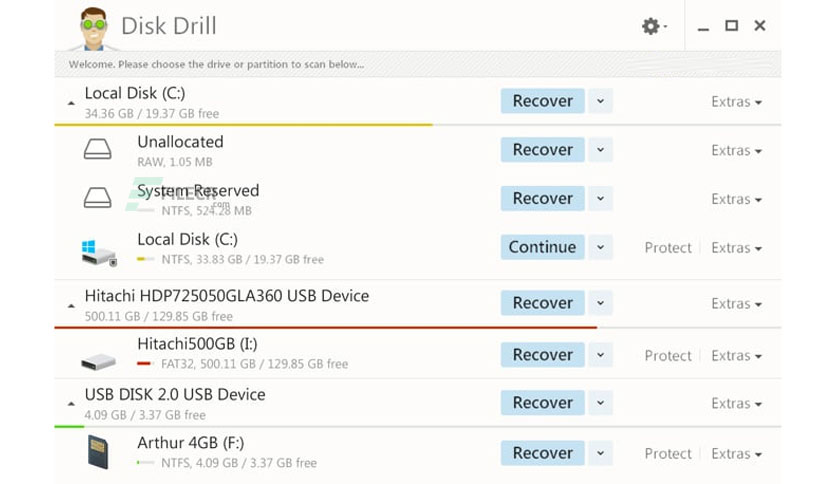This screenshot has height=484, width=836.
Task: Select the 'Unallocated' partition name
Action: tap(180, 142)
